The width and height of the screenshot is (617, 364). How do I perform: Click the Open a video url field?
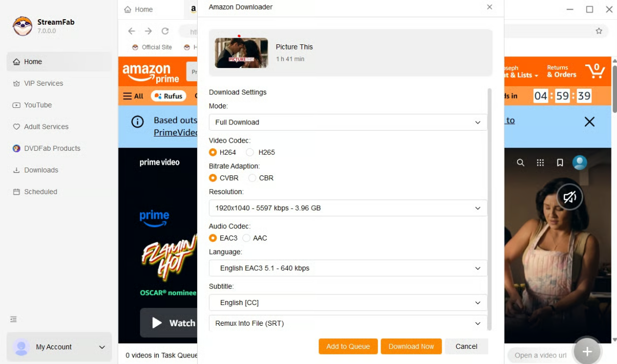540,355
